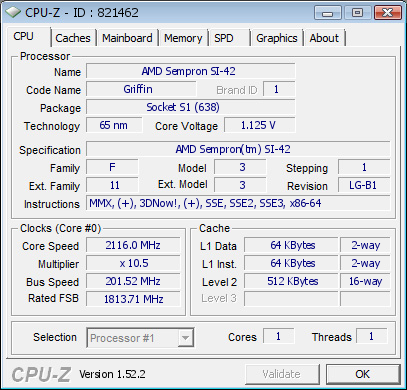Expand the Processor #1 selection dropdown arrow
Screen dimensions: 407x390
click(x=185, y=338)
